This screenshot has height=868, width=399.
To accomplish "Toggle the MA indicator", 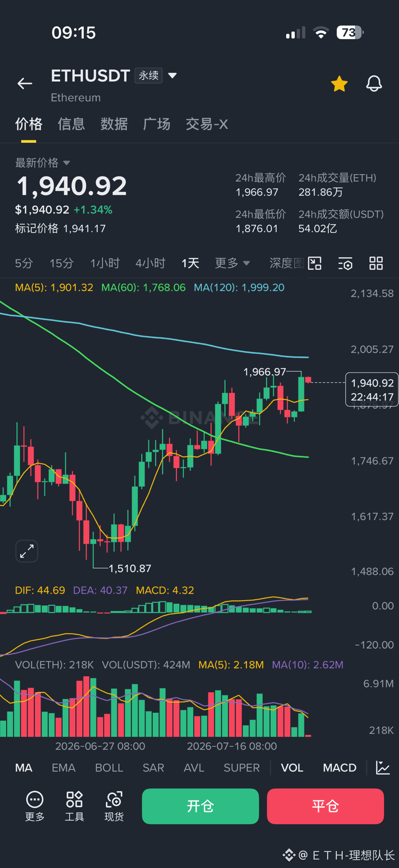I will [24, 768].
